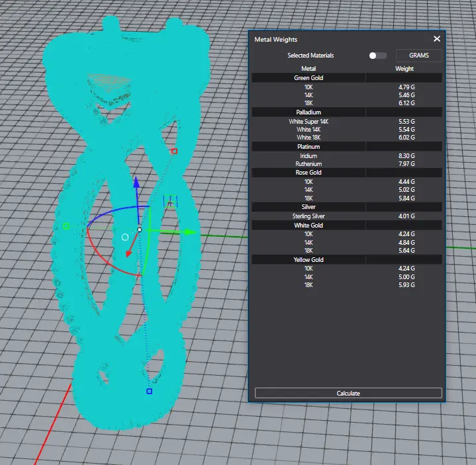Select the Palladium header row

point(347,112)
